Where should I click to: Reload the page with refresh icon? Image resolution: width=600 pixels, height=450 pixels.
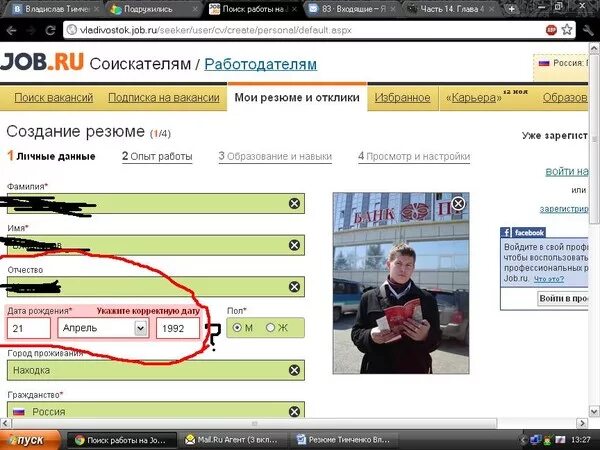pyautogui.click(x=50, y=30)
